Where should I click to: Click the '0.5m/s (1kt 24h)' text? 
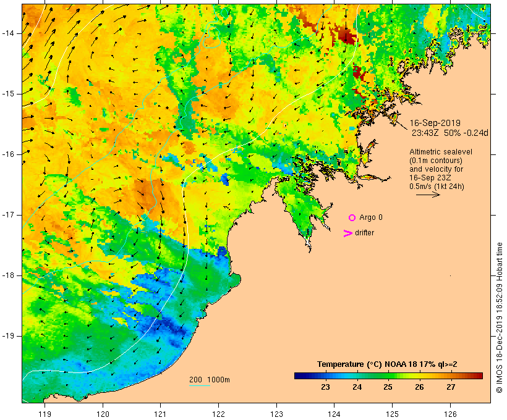click(437, 187)
